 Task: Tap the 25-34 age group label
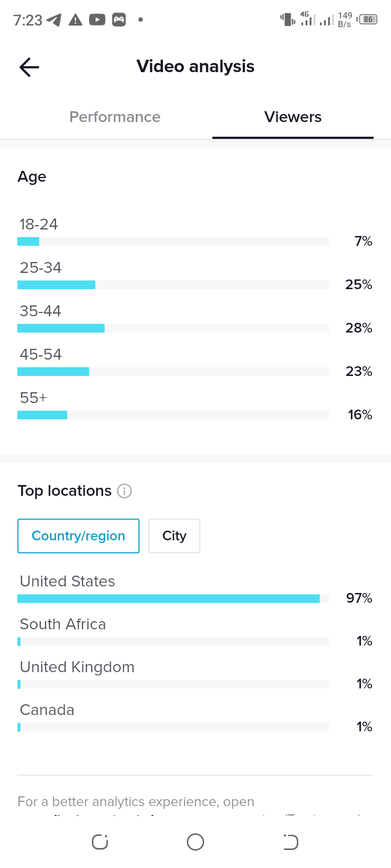(x=41, y=267)
